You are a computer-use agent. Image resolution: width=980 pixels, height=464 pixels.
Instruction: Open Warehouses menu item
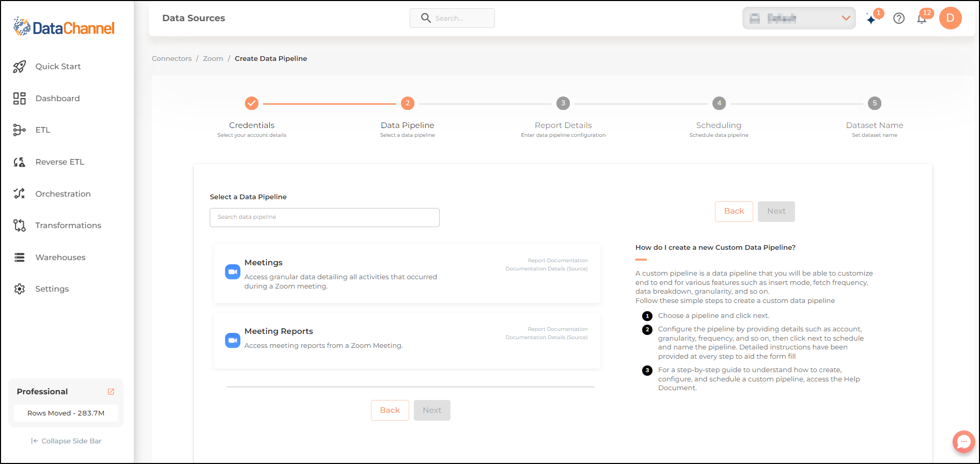pos(60,258)
